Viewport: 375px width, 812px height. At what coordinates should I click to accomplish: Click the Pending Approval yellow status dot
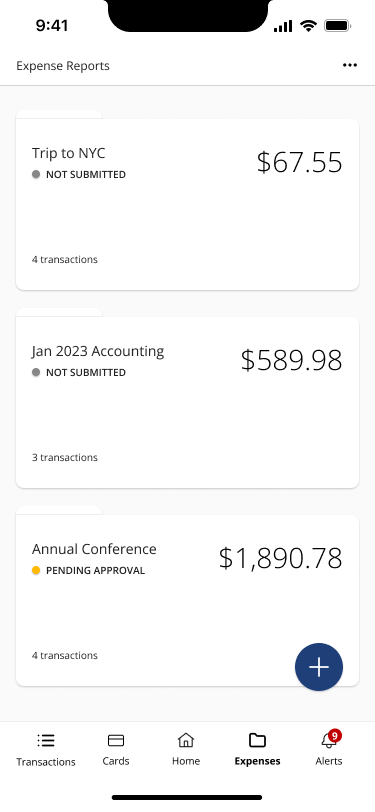[36, 570]
